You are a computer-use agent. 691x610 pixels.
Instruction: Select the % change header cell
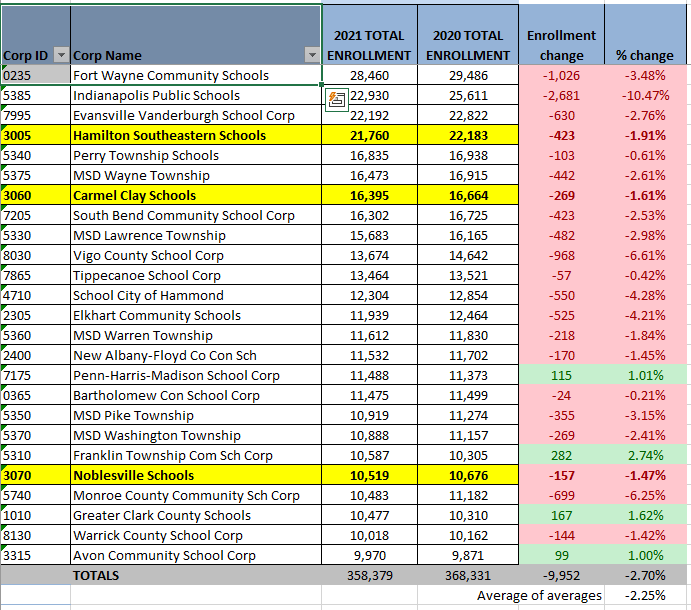[645, 35]
